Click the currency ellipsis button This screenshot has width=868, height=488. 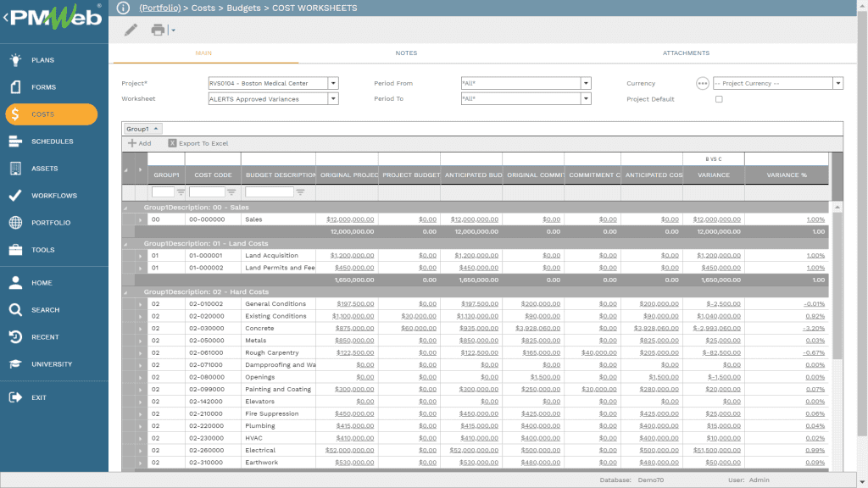coord(702,83)
